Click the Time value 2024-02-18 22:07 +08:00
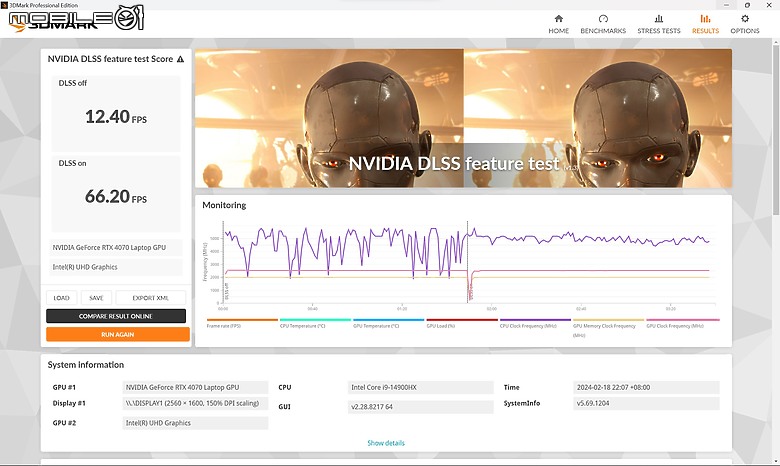Screen dimensions: 780x466 click(x=646, y=387)
